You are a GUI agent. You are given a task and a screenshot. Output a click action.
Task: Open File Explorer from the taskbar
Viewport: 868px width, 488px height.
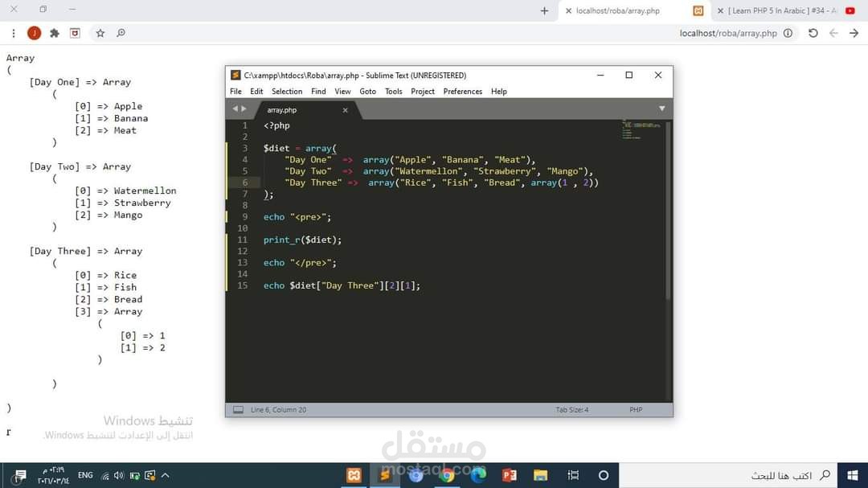(x=540, y=475)
